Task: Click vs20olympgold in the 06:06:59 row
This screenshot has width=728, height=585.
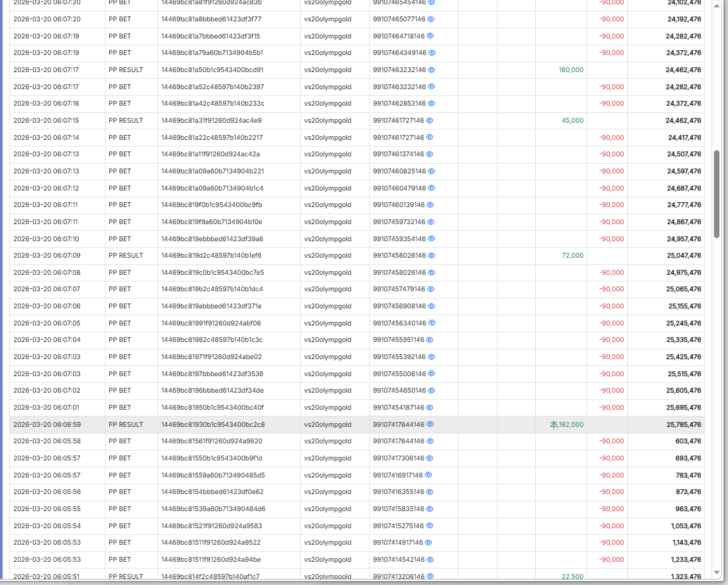Action: 328,424
